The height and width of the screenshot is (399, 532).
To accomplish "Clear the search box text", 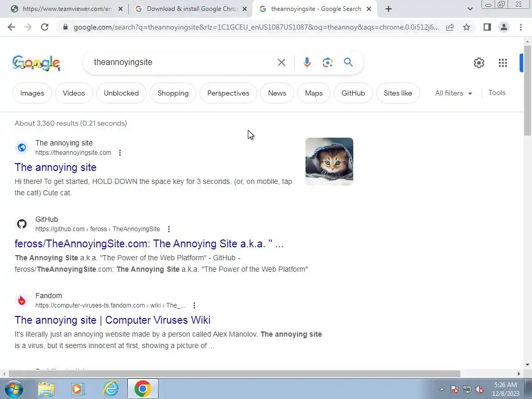I will click(x=281, y=62).
